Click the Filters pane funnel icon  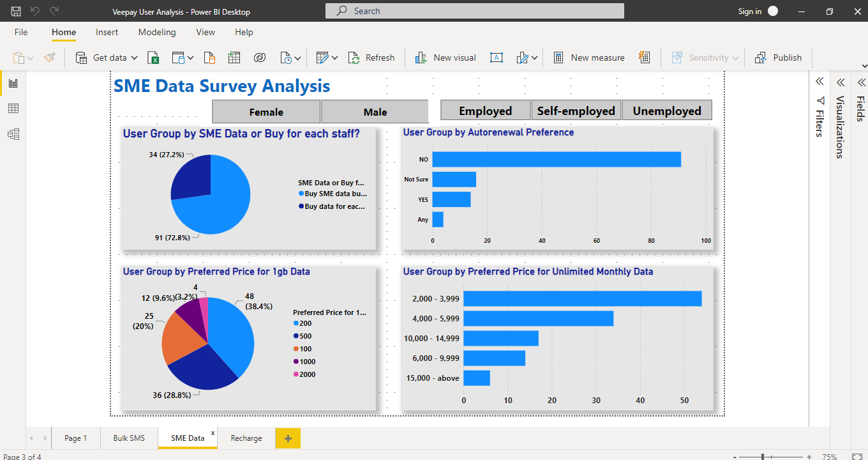click(x=820, y=100)
